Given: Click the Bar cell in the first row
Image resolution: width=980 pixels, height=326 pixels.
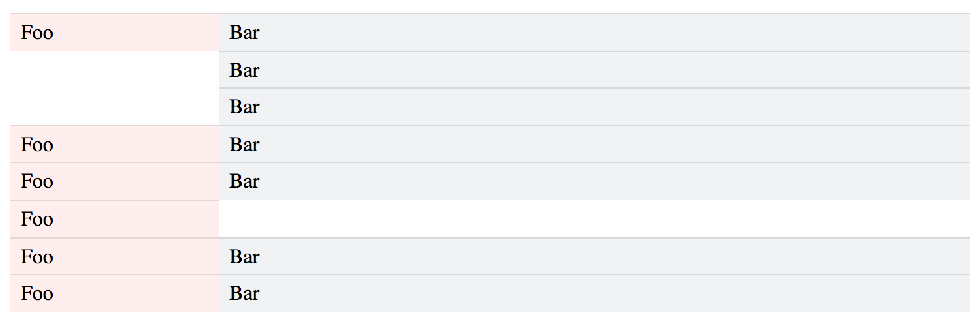Looking at the screenshot, I should click(594, 33).
